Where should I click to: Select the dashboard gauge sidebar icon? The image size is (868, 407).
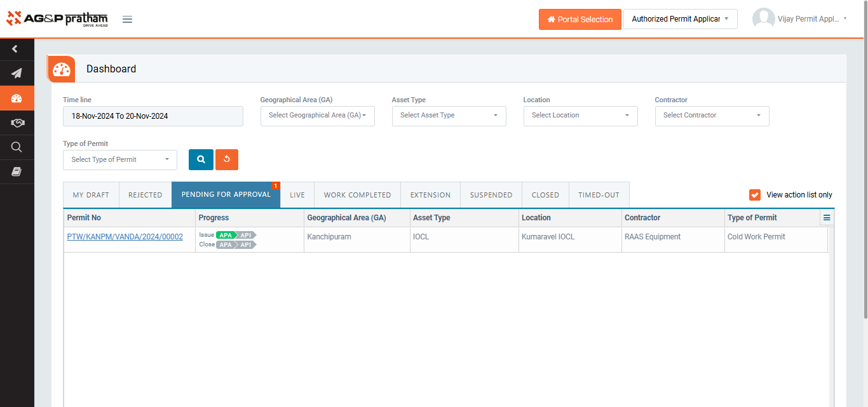click(x=17, y=98)
